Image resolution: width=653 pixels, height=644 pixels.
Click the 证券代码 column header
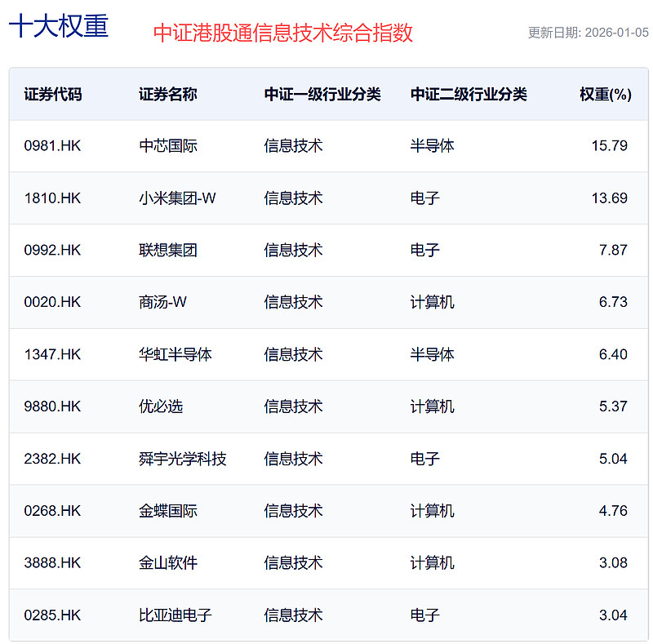53,95
